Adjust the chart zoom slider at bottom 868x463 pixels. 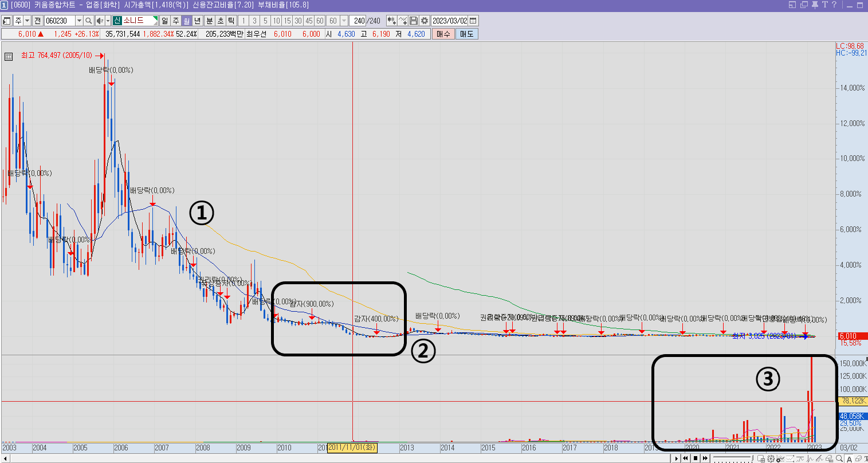tap(733, 457)
